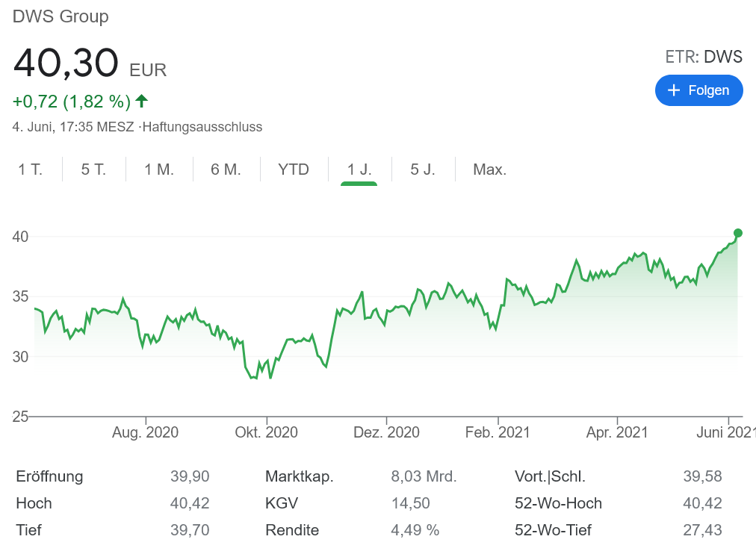Screen dimensions: 756x560
Task: Click the 52-Wo-Hoch value 40,42
Action: (702, 503)
